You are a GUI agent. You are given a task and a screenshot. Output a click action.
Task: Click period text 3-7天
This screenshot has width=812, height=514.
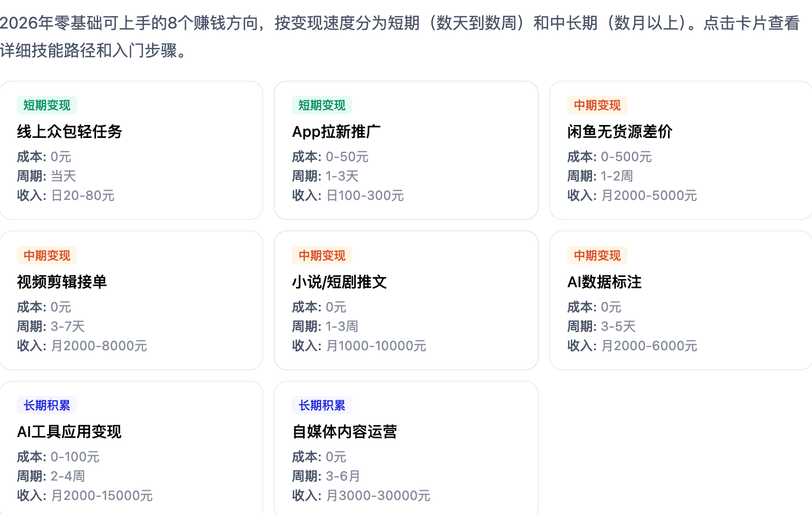click(68, 327)
